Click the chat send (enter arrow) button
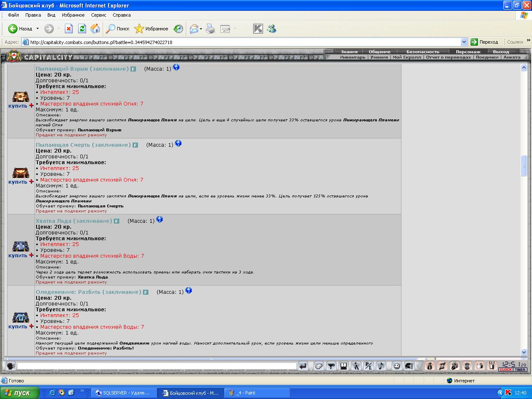Viewport: 532px width, 399px height. [x=303, y=366]
